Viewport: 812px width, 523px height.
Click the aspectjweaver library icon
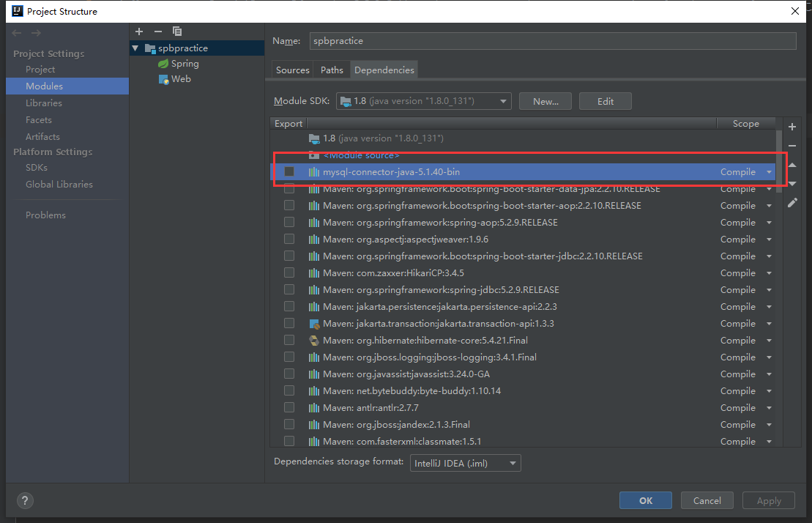coord(314,240)
